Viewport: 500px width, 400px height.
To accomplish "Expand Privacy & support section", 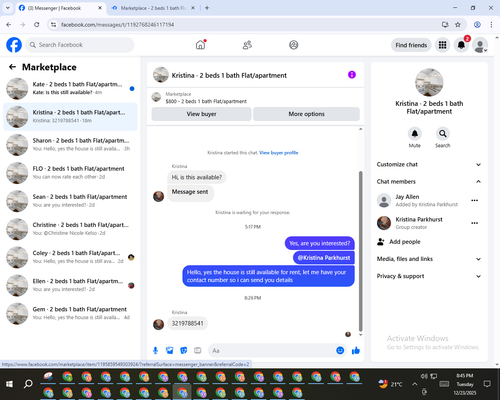I will 429,276.
